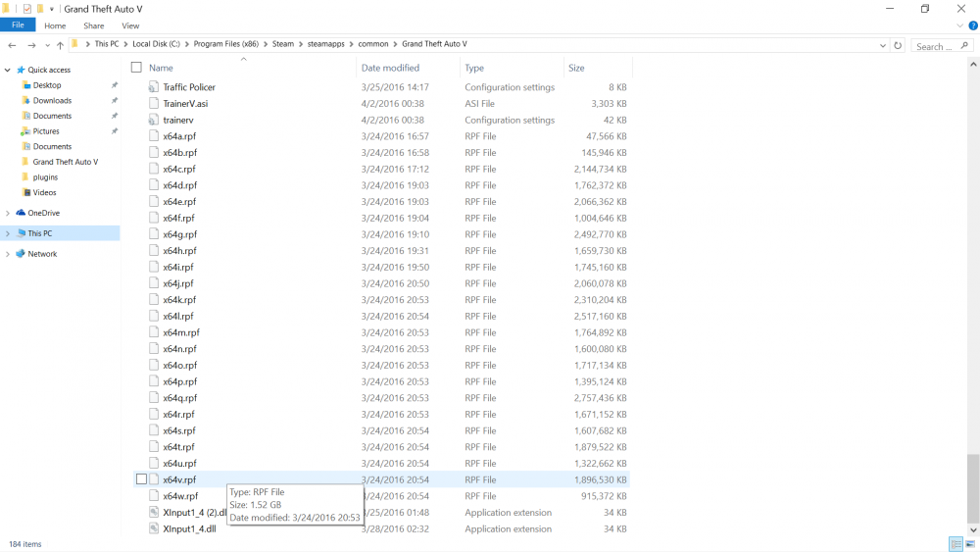Select the x64e.rpf file

pos(179,201)
